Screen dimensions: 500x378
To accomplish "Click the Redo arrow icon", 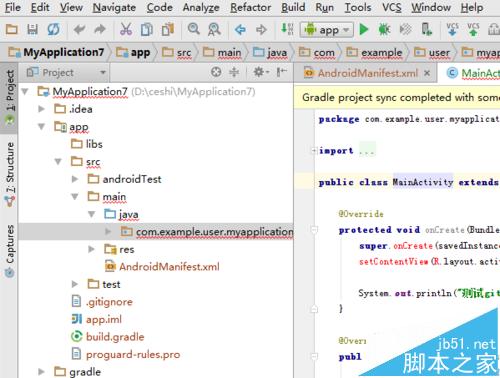I will point(100,30).
